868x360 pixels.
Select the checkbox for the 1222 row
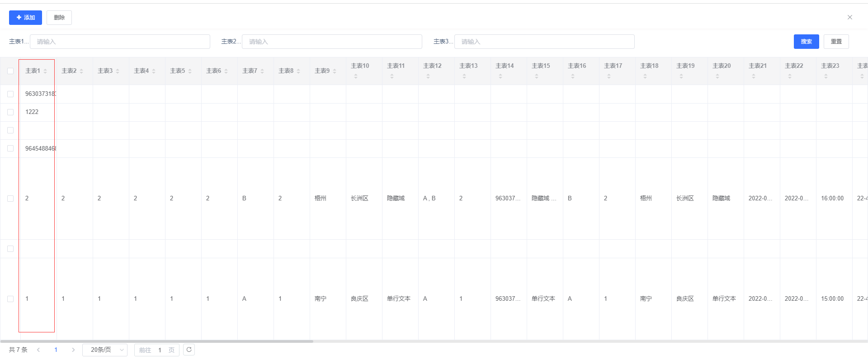10,112
